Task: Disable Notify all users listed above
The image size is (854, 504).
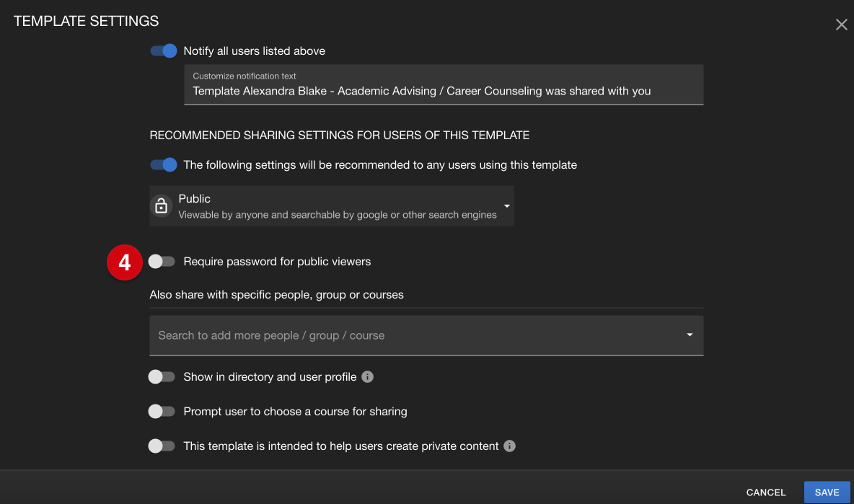Action: click(x=164, y=50)
